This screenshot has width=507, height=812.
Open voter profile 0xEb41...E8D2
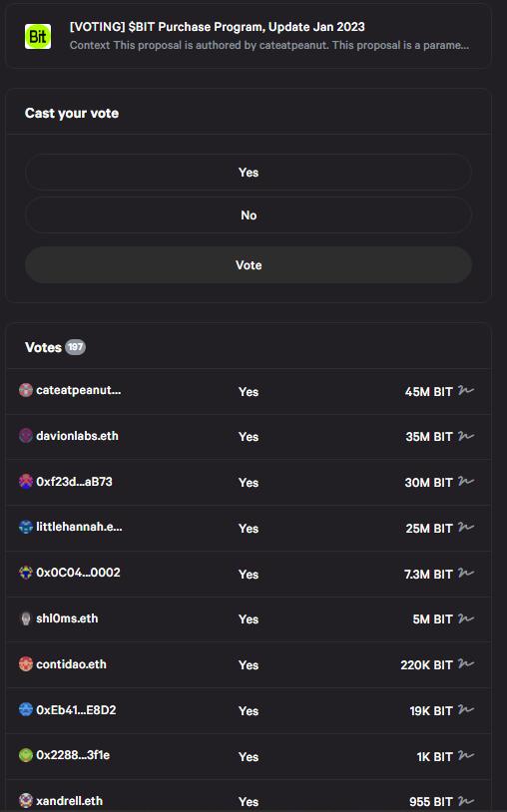coord(76,710)
